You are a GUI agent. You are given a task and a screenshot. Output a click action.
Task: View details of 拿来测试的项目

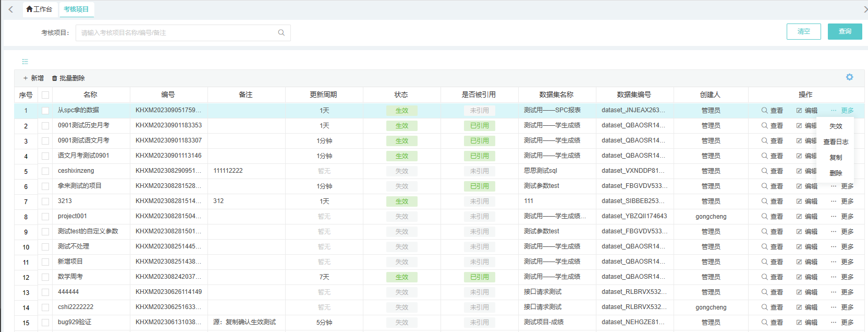point(772,186)
